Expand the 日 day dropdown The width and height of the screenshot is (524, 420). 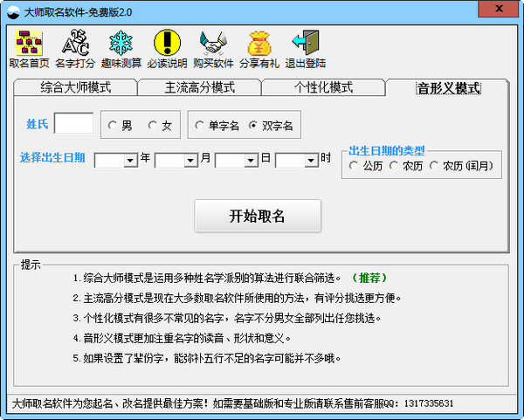[251, 161]
